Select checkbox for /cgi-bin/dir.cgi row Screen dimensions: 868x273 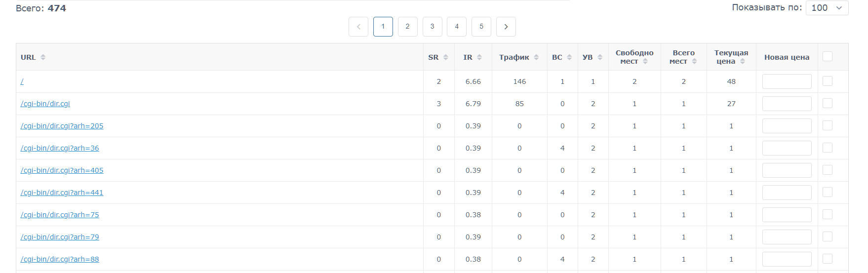828,103
